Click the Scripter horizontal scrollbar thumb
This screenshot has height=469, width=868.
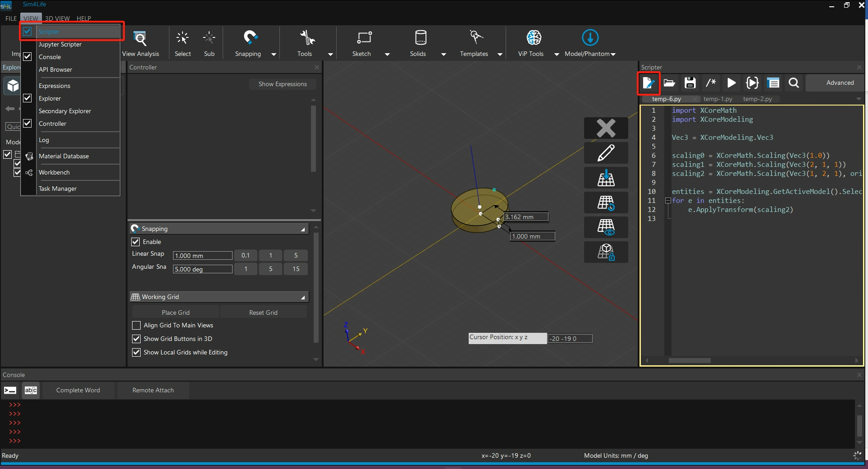689,360
